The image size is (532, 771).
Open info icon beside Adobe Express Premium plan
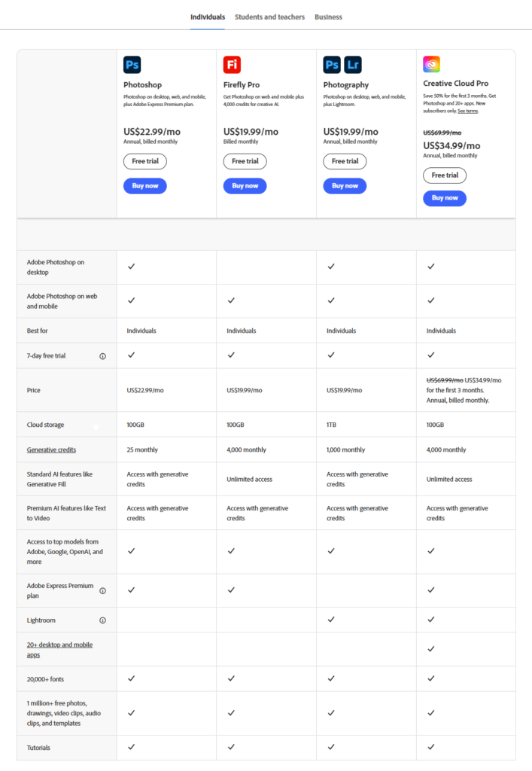coord(102,590)
